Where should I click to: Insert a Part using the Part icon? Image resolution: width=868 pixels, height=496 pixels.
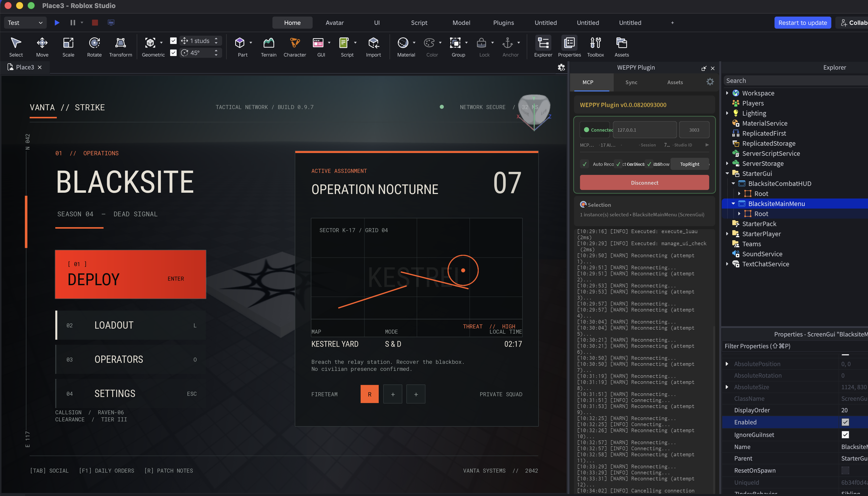[239, 43]
